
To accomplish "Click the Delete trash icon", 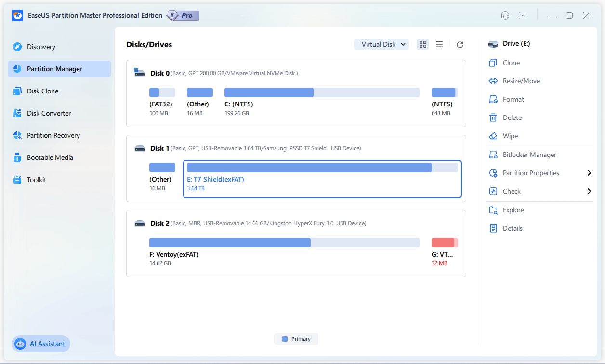I will pos(493,117).
